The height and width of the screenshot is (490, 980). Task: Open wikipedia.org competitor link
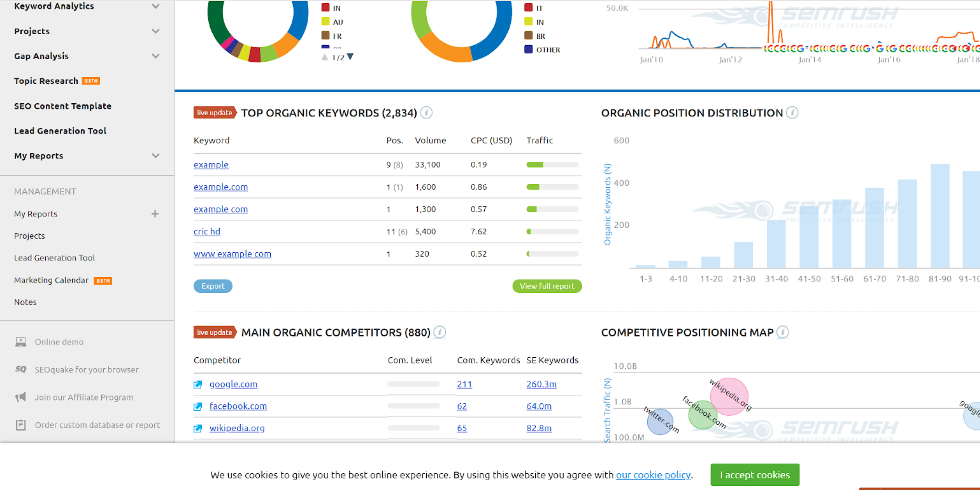(x=237, y=428)
